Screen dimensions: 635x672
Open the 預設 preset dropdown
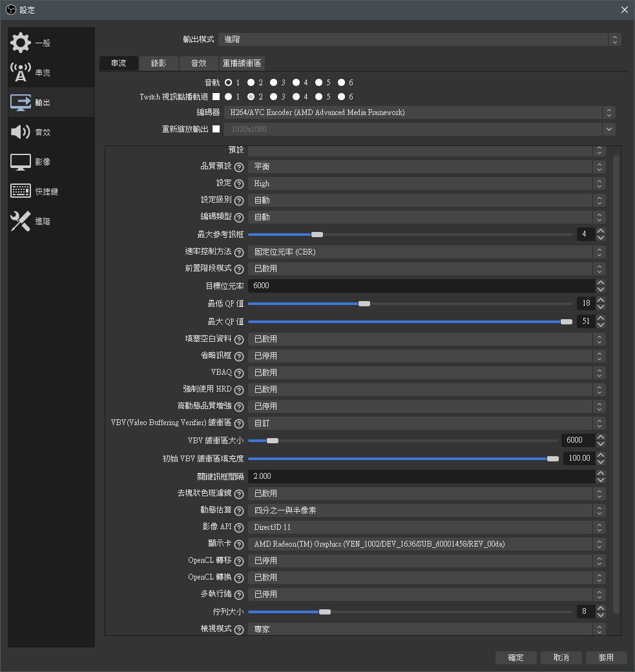click(427, 151)
